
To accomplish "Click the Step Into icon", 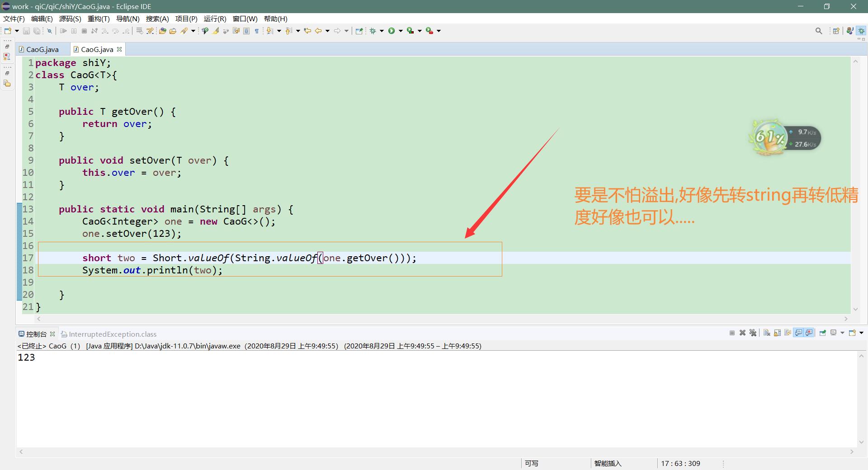I will tap(105, 31).
